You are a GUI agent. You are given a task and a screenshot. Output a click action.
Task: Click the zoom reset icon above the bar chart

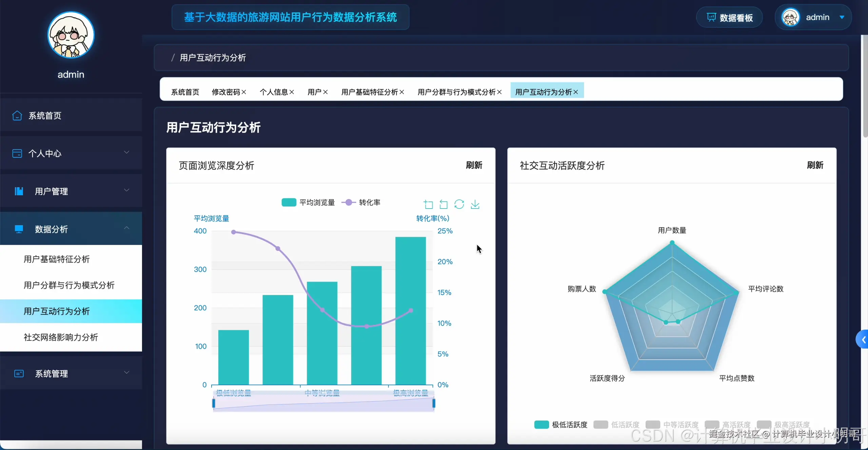pos(443,204)
